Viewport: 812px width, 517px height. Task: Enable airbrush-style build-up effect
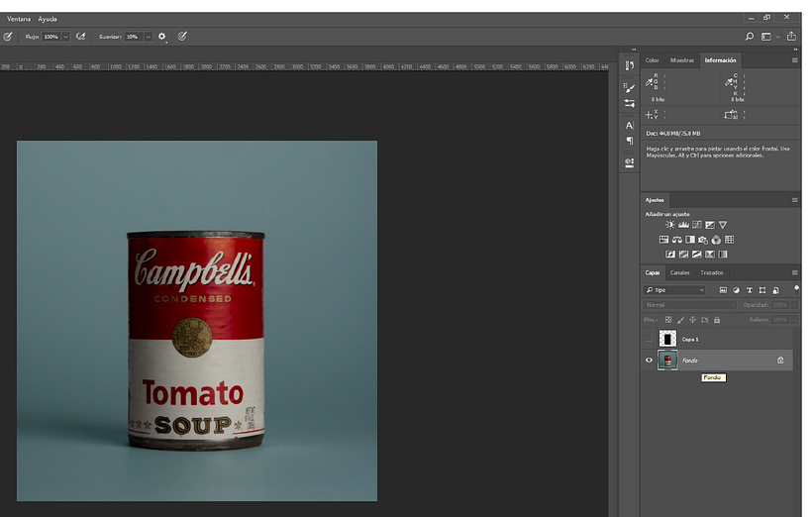click(81, 37)
